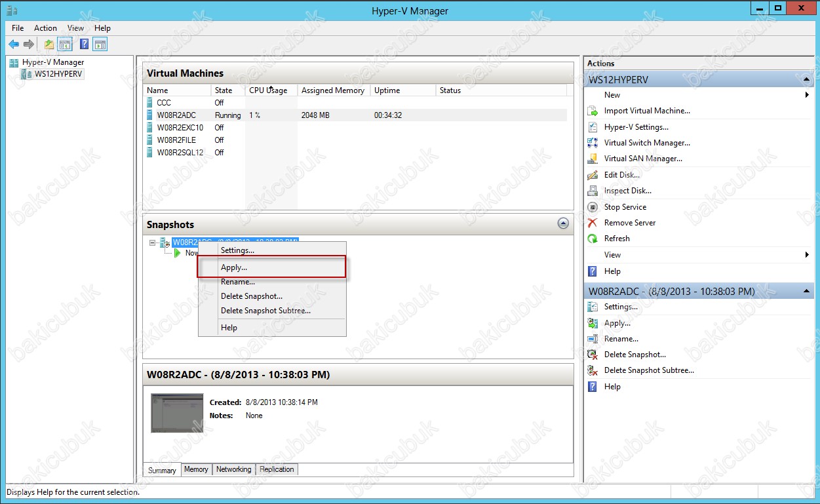The height and width of the screenshot is (504, 820).
Task: Open Hyper-V Settings in the Actions pane
Action: (x=636, y=127)
